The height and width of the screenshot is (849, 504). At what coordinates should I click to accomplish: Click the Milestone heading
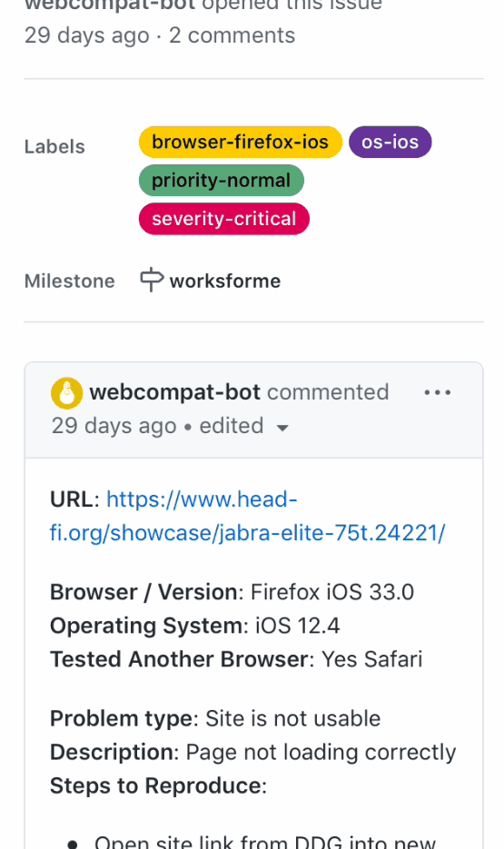coord(70,281)
